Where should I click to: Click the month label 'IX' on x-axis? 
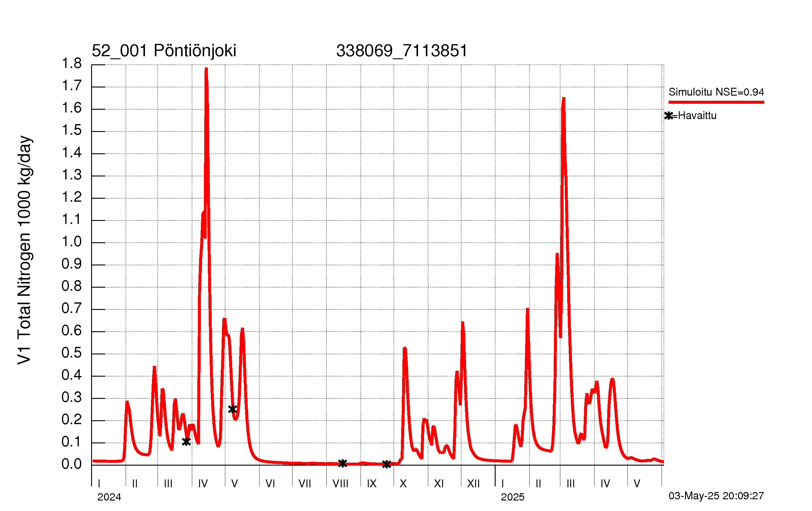click(x=372, y=484)
